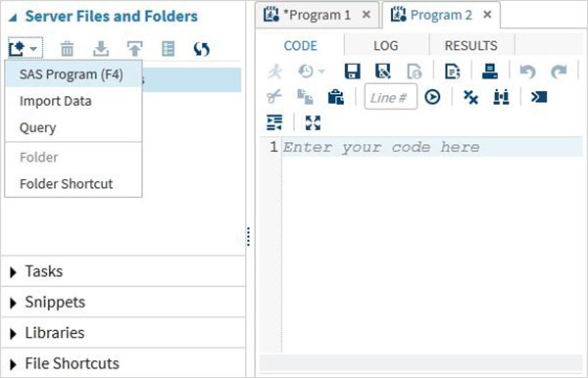Viewport: 588px width, 378px height.
Task: Click the Find and replace binoculars icon
Action: (x=502, y=97)
